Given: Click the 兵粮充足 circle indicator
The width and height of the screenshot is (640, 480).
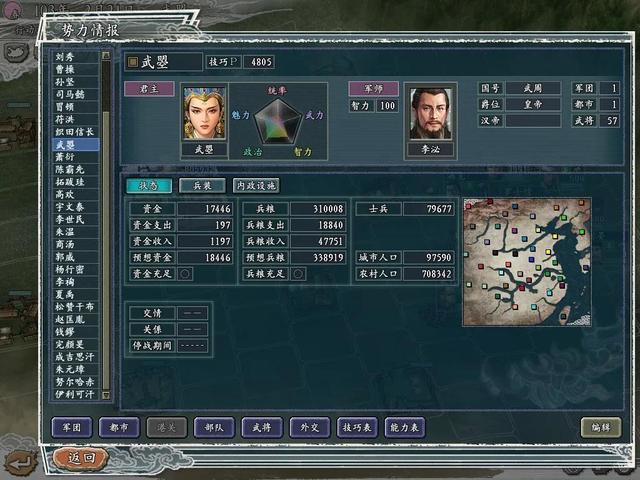Looking at the screenshot, I should 298,274.
